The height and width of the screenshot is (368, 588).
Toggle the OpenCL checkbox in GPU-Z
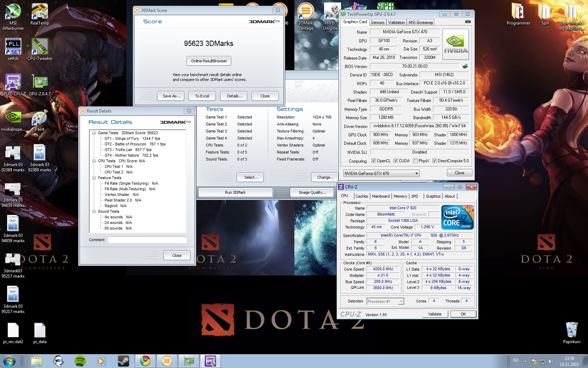coord(373,161)
